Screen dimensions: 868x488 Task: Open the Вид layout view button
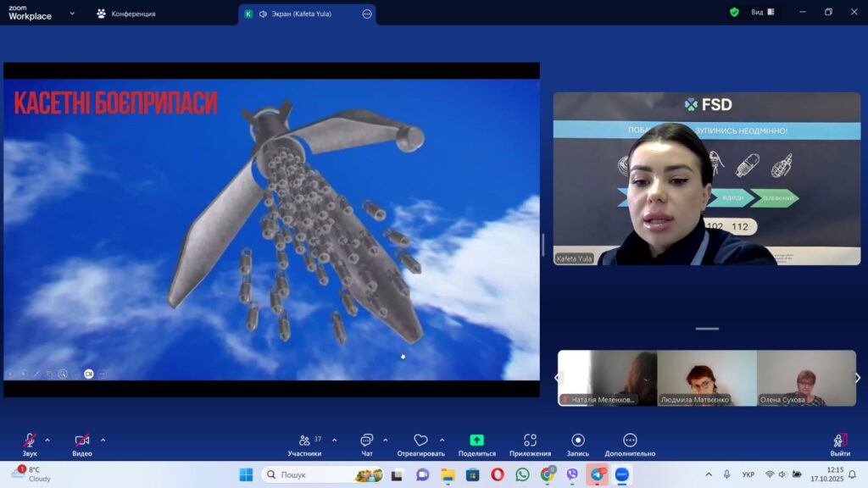[762, 13]
